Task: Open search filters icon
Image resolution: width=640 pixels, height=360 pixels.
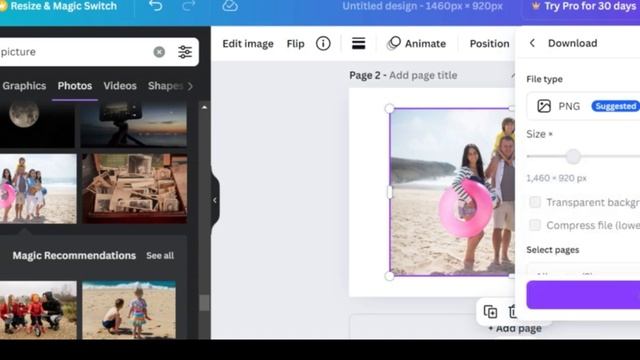Action: 185,52
